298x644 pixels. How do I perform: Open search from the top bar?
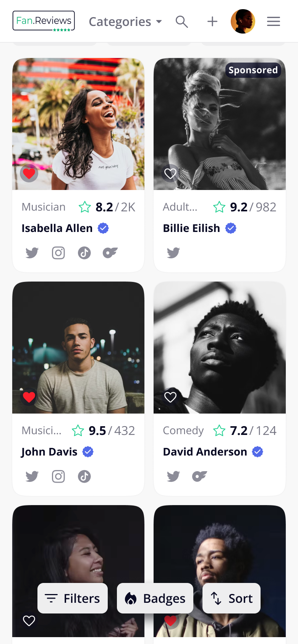pos(182,21)
